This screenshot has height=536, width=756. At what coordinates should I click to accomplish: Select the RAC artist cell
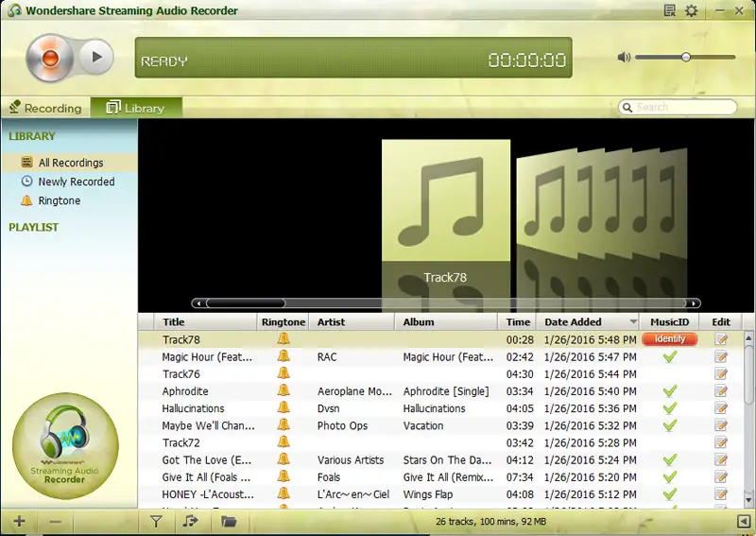[x=327, y=357]
